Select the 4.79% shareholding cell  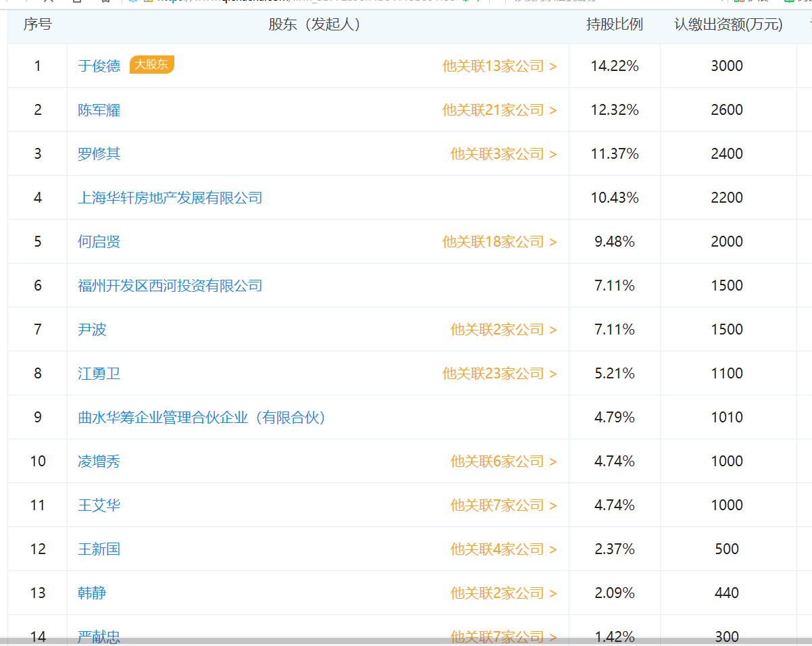point(615,417)
